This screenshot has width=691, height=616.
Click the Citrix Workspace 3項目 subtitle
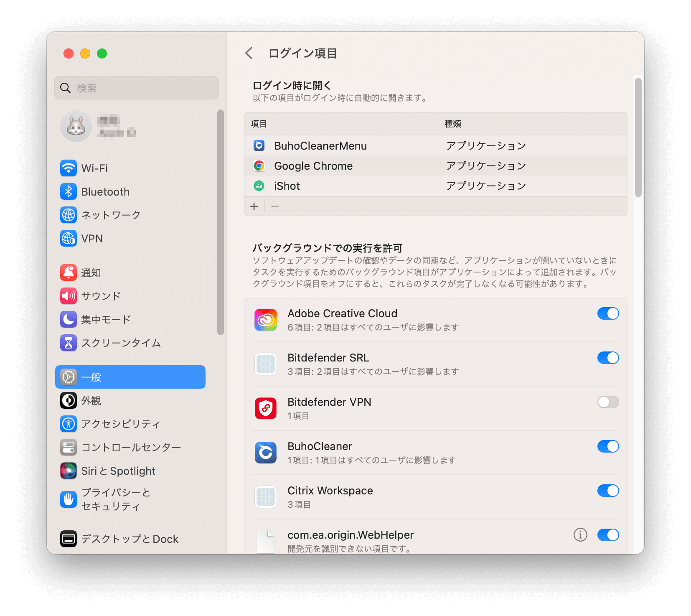pyautogui.click(x=299, y=504)
